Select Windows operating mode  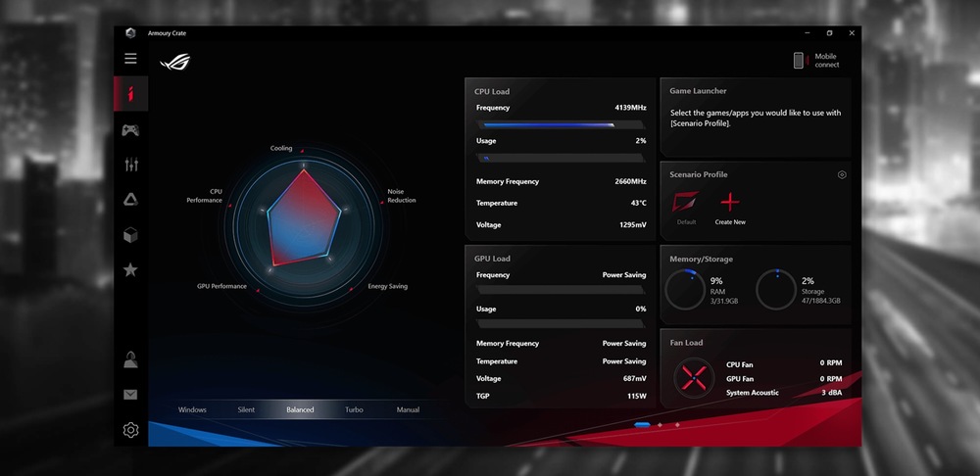[x=192, y=409]
